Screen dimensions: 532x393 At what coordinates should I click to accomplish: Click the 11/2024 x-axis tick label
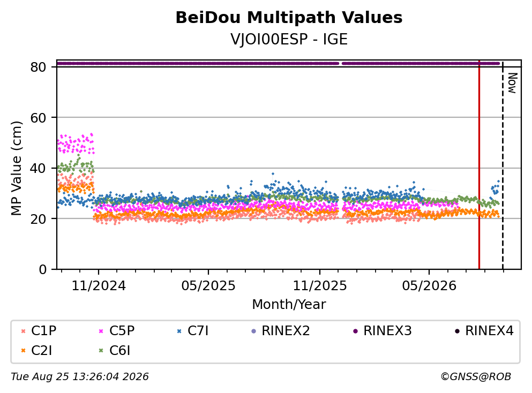pyautogui.click(x=99, y=286)
